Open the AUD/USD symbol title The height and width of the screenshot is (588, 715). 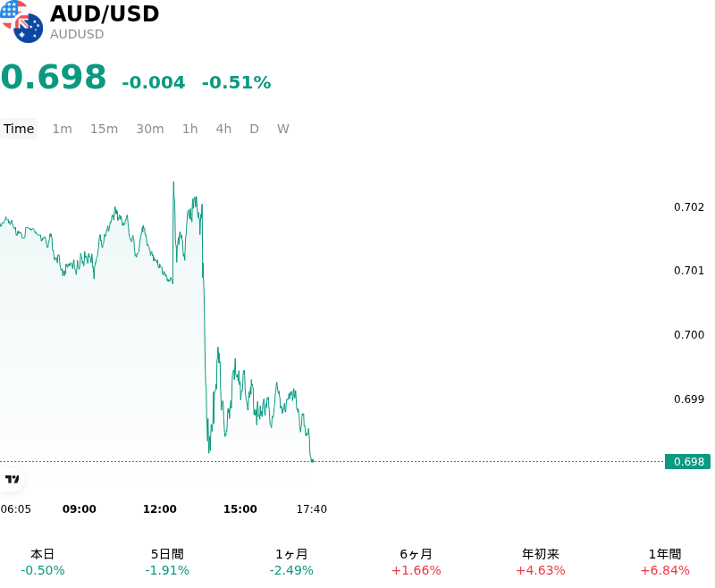click(105, 13)
